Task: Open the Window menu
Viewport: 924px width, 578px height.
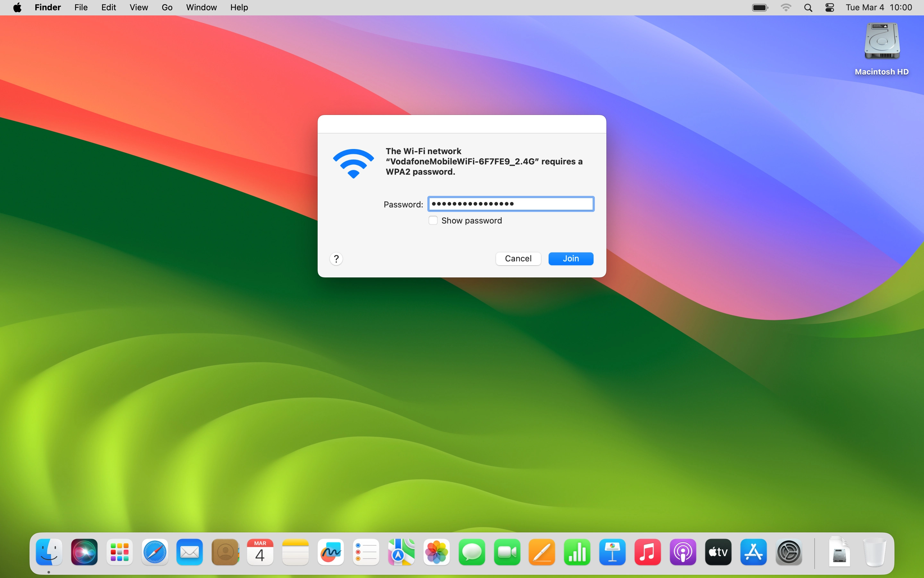Action: click(x=201, y=8)
